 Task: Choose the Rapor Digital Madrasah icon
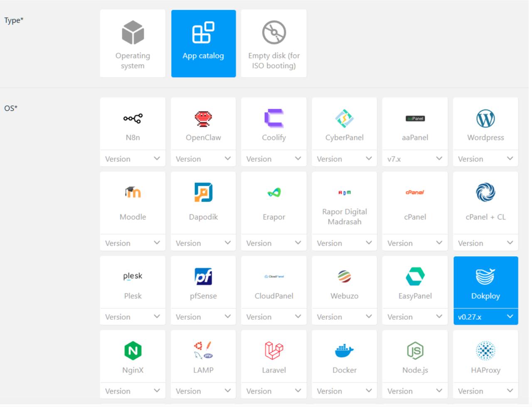[344, 192]
